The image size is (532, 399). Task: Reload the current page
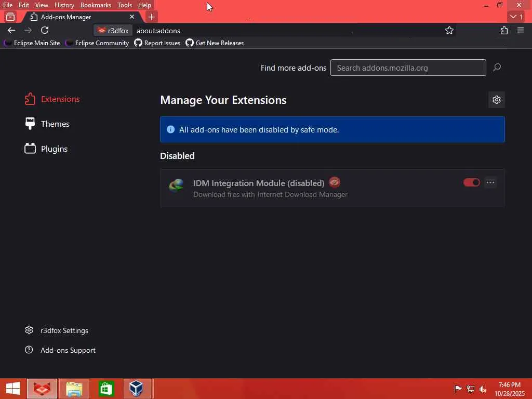(x=45, y=30)
